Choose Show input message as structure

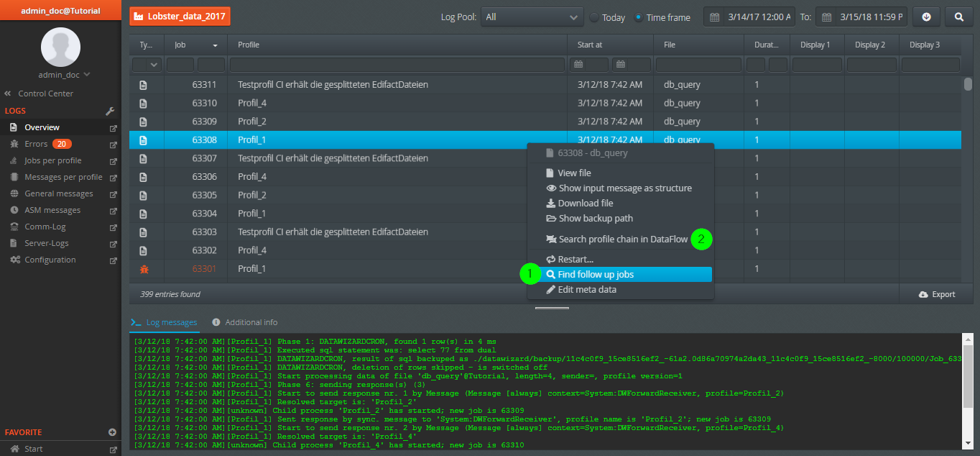[x=621, y=188]
